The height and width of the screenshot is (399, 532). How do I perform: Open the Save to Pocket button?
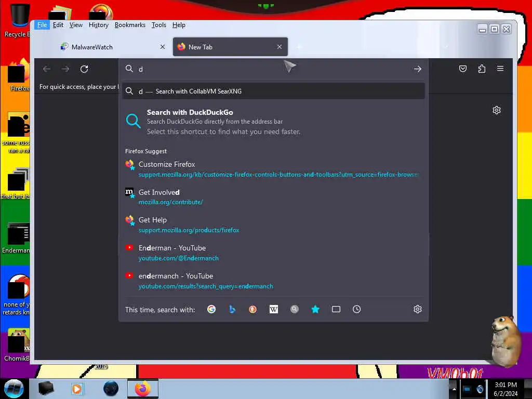click(463, 69)
